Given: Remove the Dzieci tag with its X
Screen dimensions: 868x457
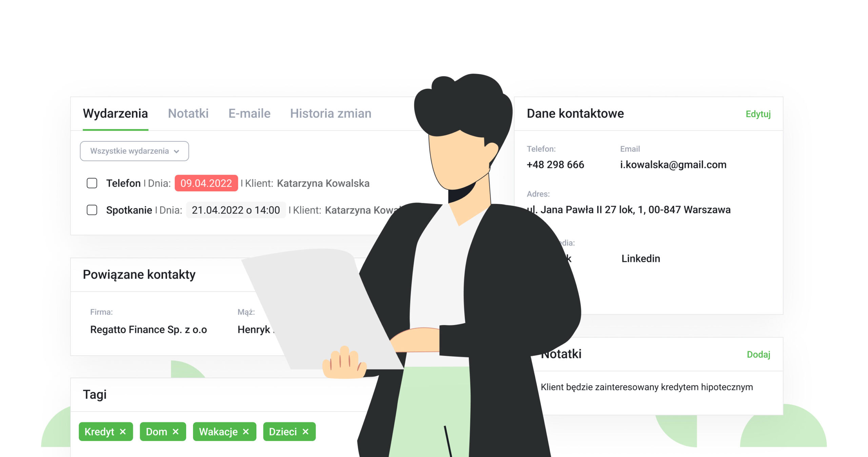Looking at the screenshot, I should [x=305, y=432].
